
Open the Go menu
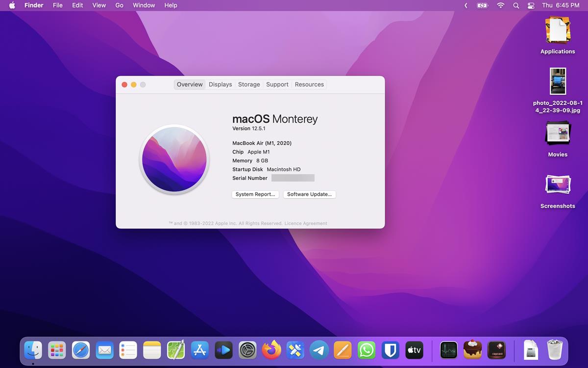point(120,5)
